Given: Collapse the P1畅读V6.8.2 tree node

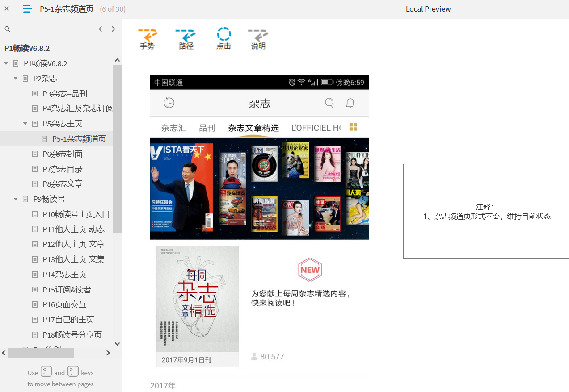Looking at the screenshot, I should click(x=6, y=63).
